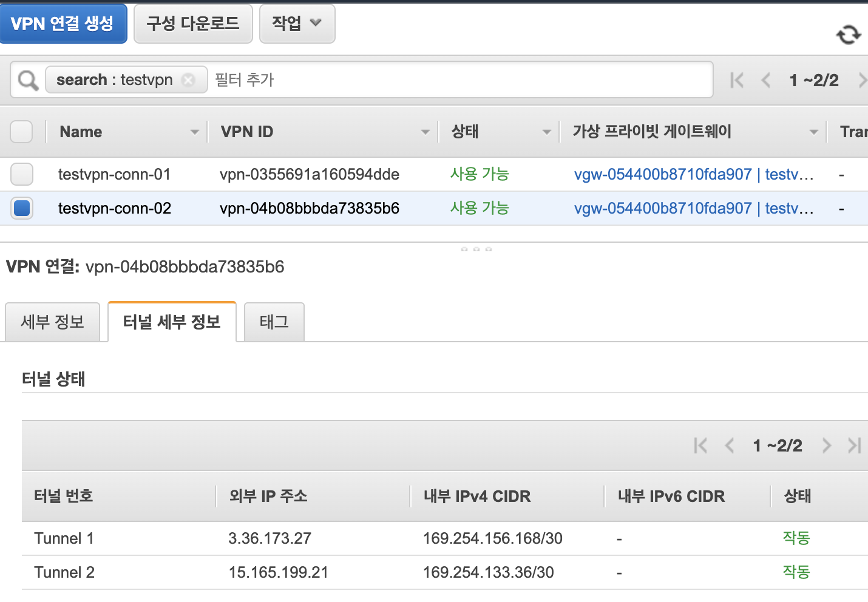Jump to first page of tunnel table
This screenshot has width=868, height=602.
point(700,445)
